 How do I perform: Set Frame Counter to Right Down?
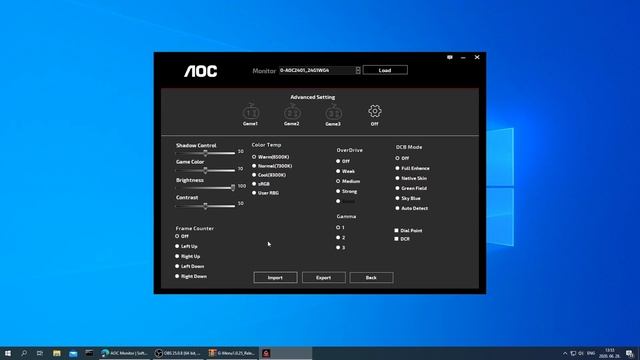coord(191,276)
